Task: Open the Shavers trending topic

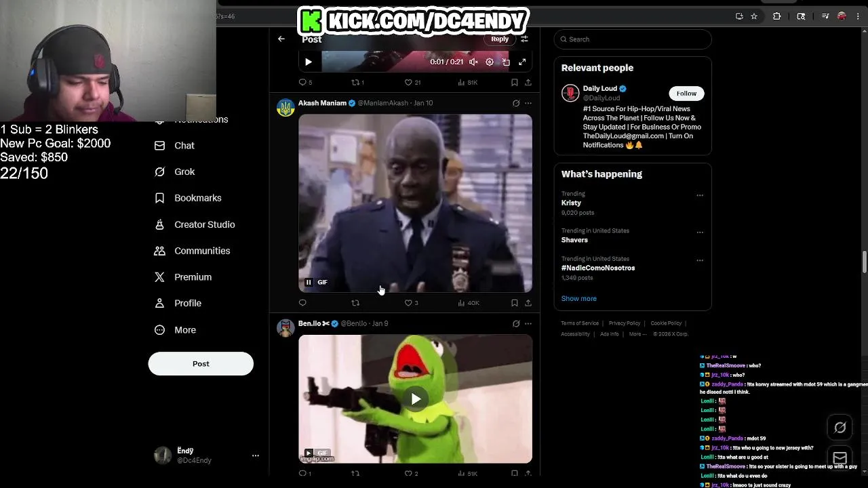Action: (x=574, y=240)
